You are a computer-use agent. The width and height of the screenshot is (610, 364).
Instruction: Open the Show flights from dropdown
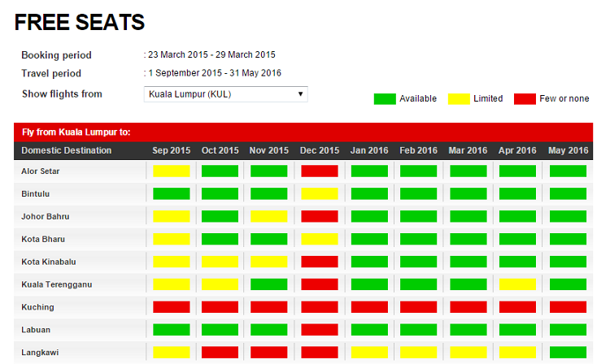225,94
